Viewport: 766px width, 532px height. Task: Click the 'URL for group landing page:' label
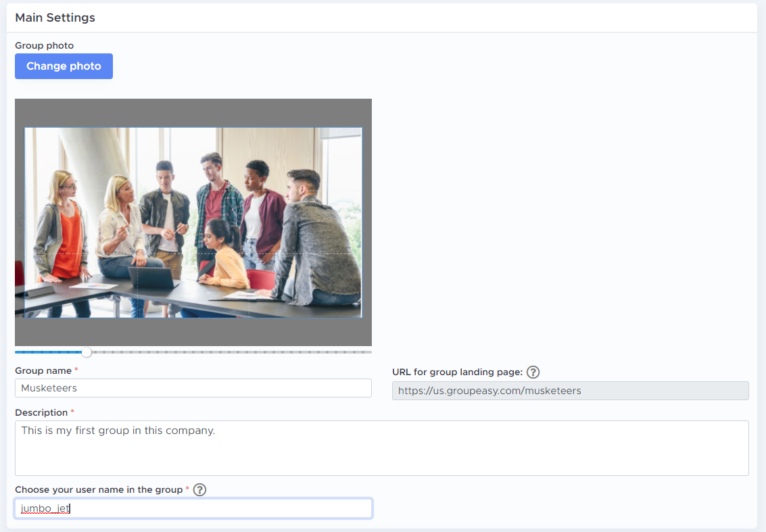457,372
